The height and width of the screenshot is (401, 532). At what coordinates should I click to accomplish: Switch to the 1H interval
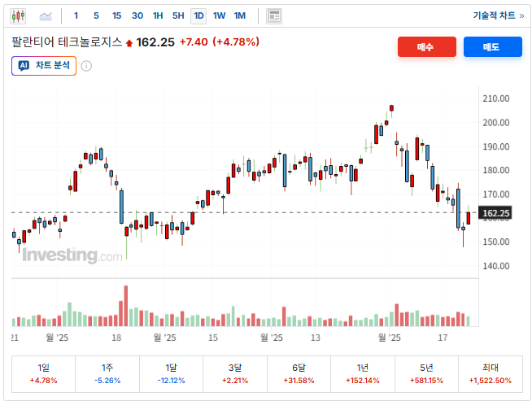coord(158,15)
